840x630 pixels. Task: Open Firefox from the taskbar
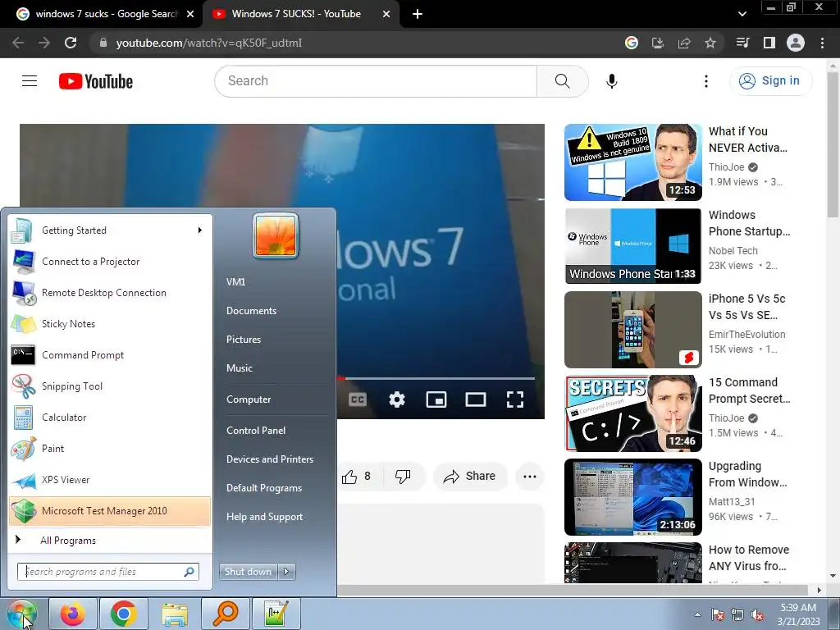click(x=72, y=614)
